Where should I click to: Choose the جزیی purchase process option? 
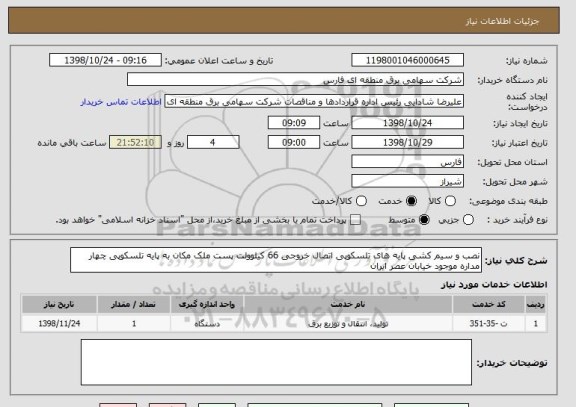pyautogui.click(x=468, y=220)
